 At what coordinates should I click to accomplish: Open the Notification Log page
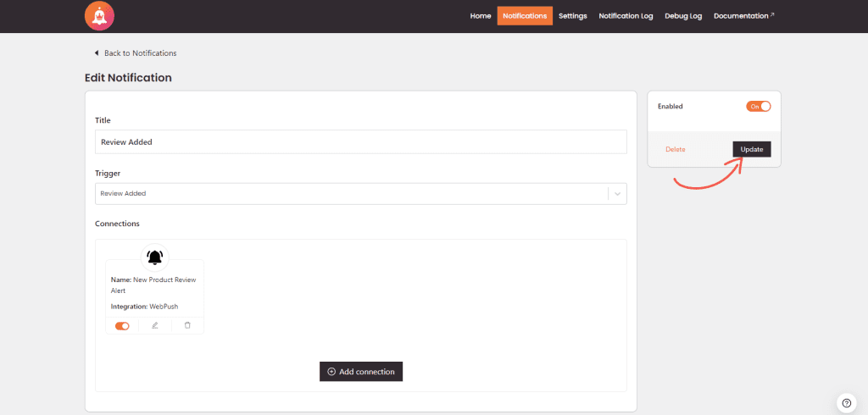(626, 16)
